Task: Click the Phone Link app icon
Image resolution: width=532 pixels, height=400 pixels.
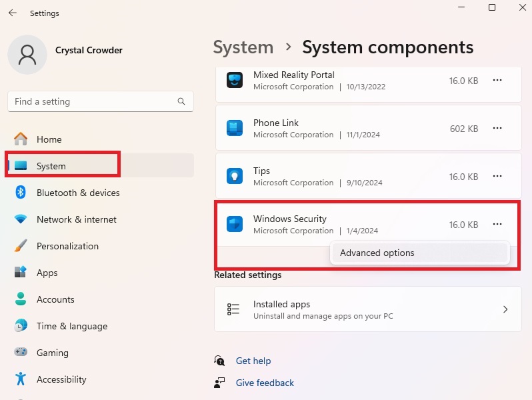Action: click(235, 128)
